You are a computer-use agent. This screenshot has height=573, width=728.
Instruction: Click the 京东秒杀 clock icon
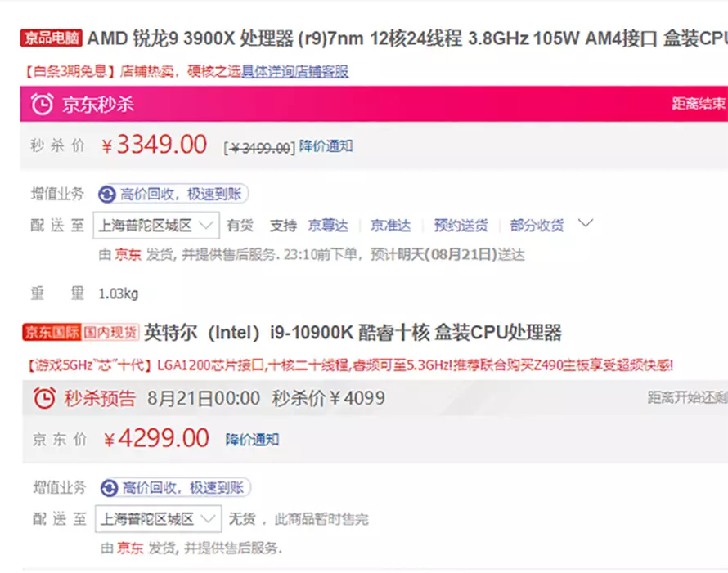42,104
